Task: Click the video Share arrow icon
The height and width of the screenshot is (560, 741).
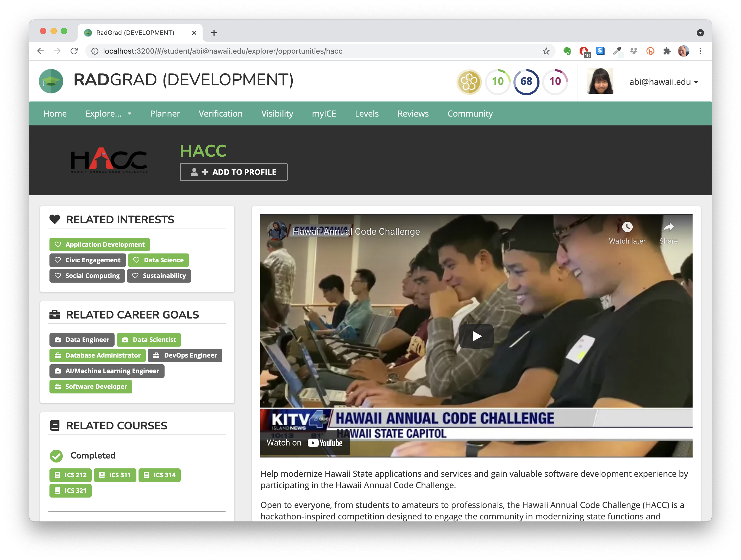Action: [668, 227]
